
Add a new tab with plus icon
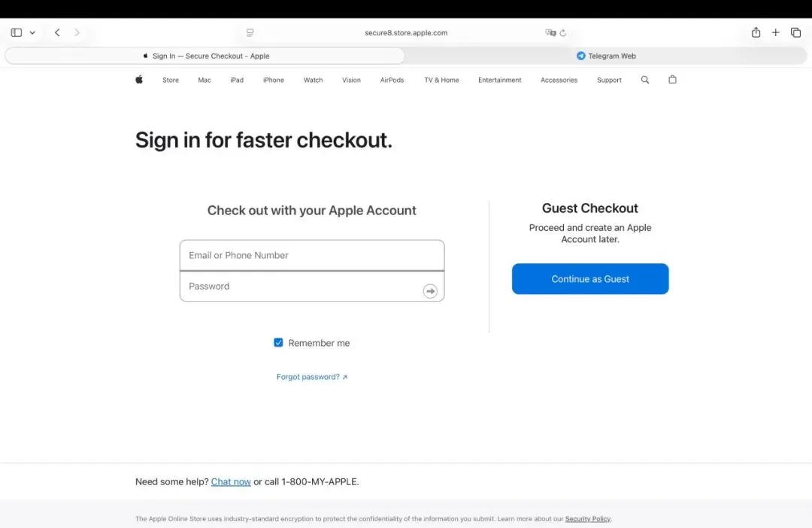click(775, 32)
